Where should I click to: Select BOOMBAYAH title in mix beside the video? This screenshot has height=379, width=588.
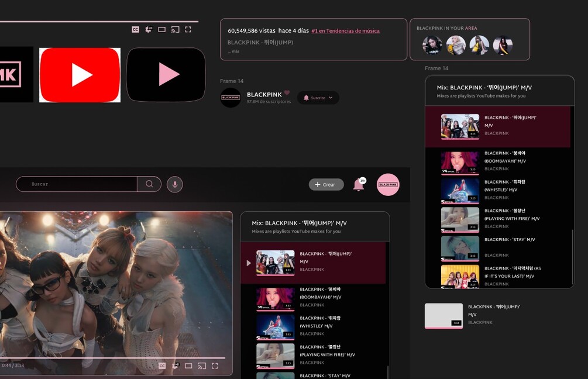click(x=321, y=293)
